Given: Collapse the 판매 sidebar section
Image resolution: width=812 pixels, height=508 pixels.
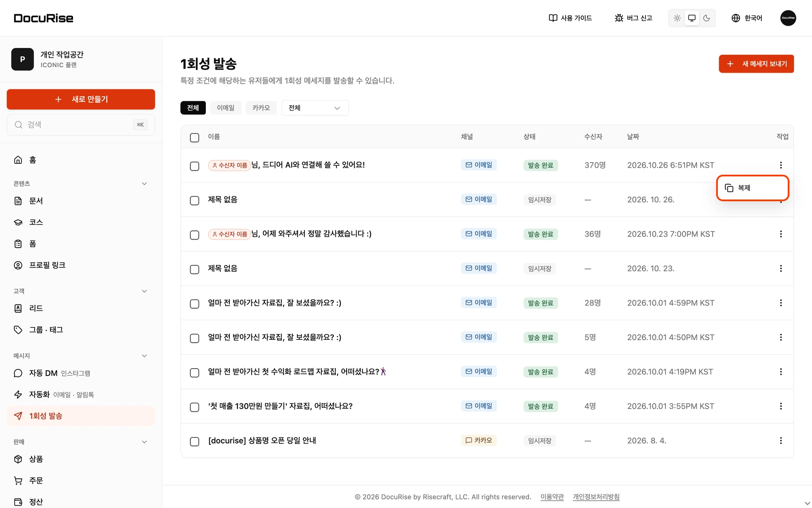Looking at the screenshot, I should (x=144, y=442).
